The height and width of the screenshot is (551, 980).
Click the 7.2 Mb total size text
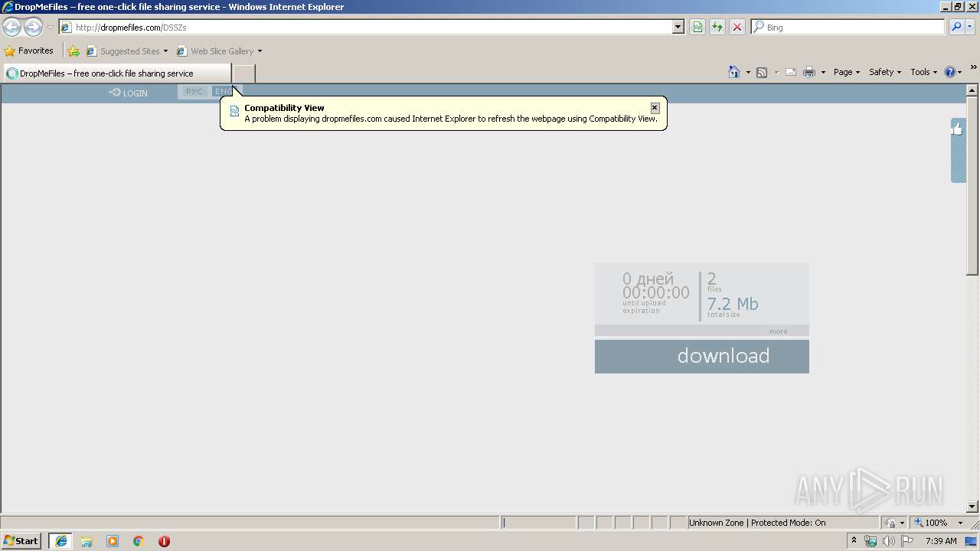click(733, 304)
